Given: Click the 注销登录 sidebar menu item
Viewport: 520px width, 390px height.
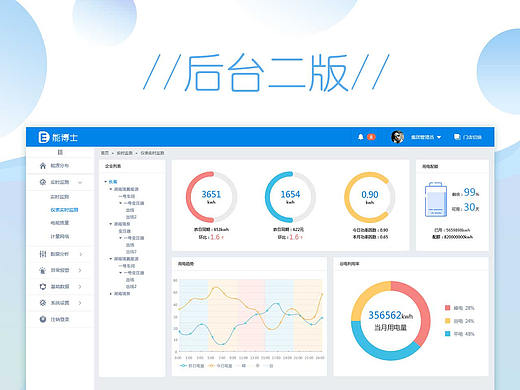Looking at the screenshot, I should (x=60, y=319).
